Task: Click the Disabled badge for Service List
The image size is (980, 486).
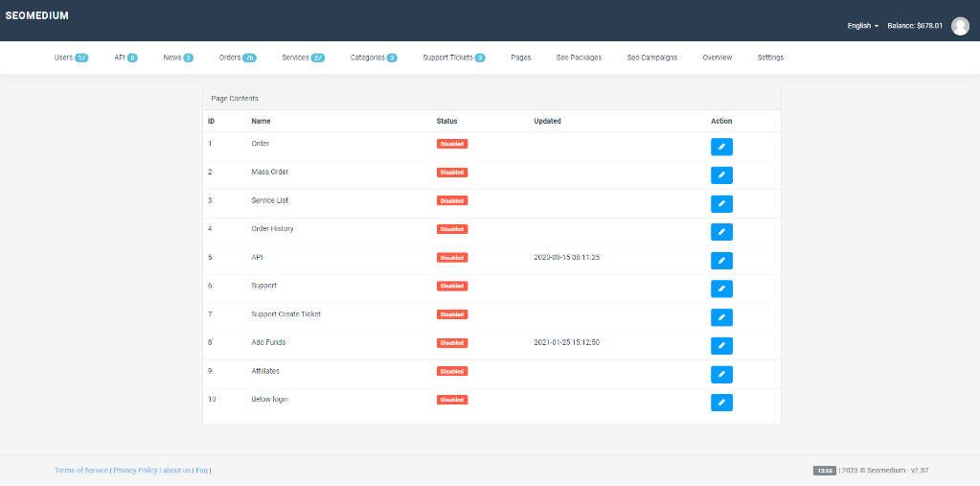Action: tap(452, 200)
